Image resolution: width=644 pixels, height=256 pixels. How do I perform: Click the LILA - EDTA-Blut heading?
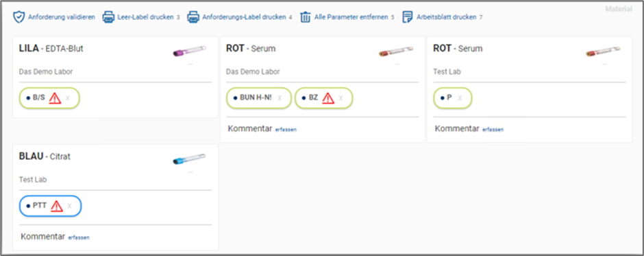point(51,49)
